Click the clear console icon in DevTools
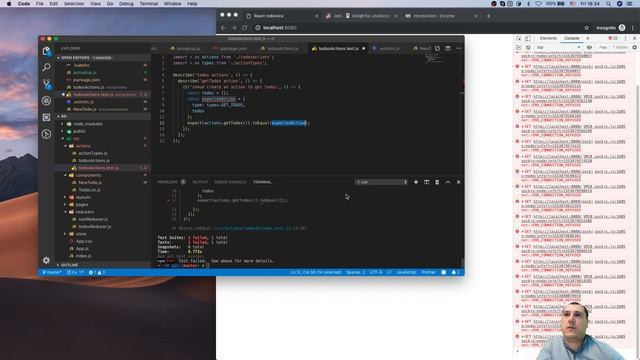Viewport: 640px width, 360px height. pos(527,47)
